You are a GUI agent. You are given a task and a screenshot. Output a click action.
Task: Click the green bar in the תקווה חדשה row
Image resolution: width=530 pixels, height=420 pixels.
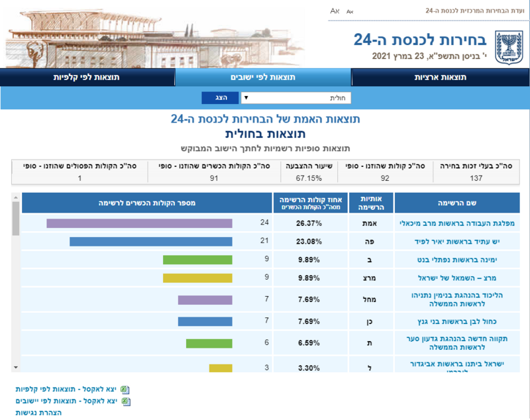pos(209,344)
